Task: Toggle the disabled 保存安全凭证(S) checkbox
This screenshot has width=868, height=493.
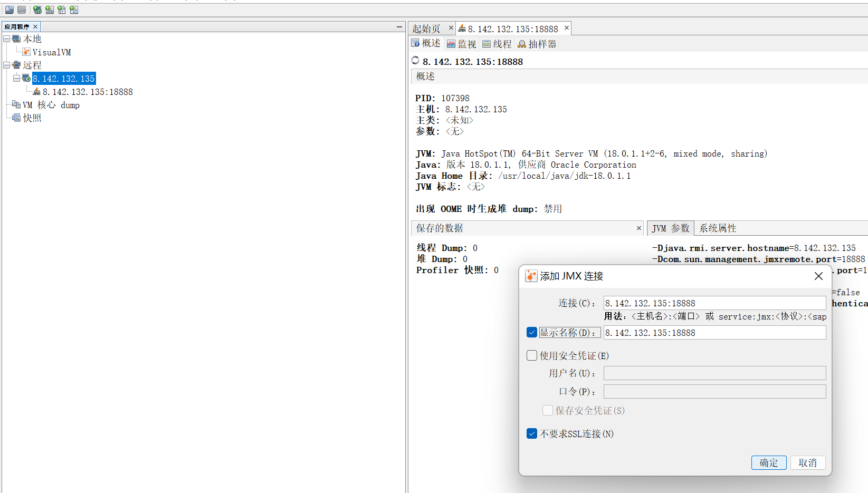Action: 548,410
